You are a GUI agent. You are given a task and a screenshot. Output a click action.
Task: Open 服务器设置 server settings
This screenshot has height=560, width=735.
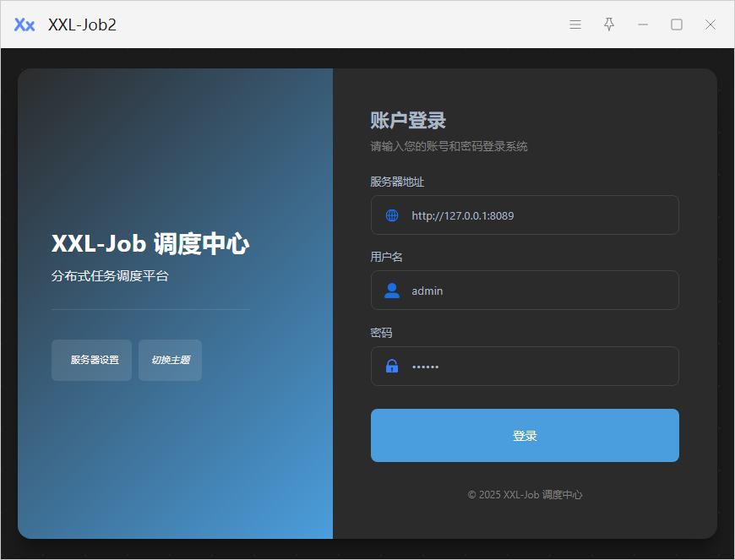[x=91, y=360]
